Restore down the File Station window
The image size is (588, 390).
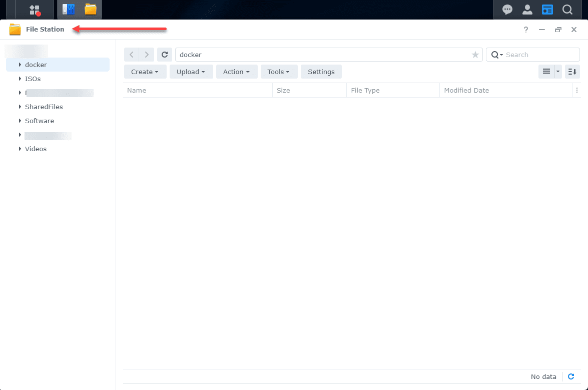pyautogui.click(x=558, y=30)
